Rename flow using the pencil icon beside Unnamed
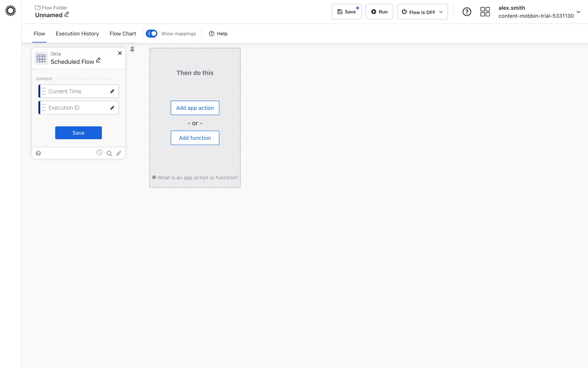Screen dimensions: 588x368 (x=66, y=15)
